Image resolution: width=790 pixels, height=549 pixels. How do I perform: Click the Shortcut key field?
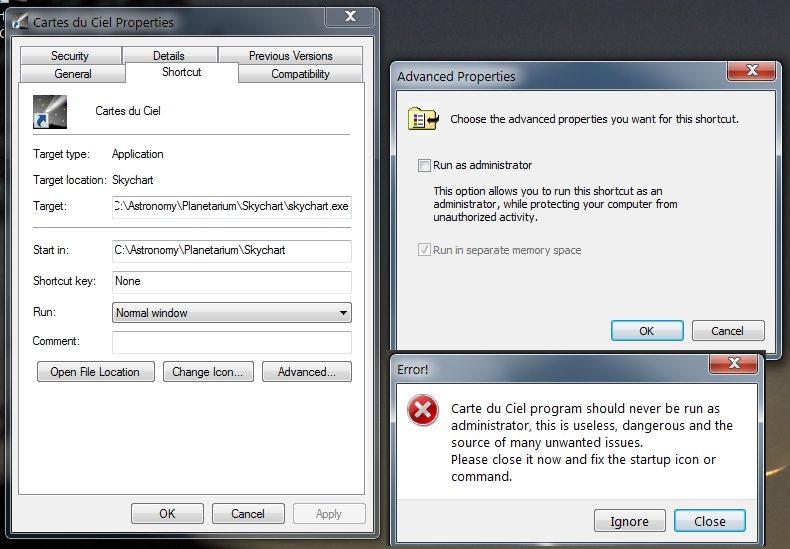click(x=232, y=282)
